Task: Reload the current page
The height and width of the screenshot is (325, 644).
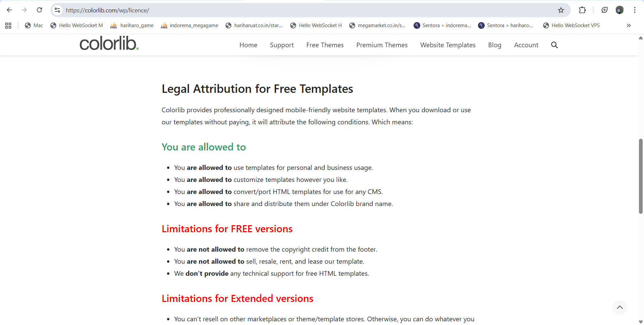Action: coord(39,10)
